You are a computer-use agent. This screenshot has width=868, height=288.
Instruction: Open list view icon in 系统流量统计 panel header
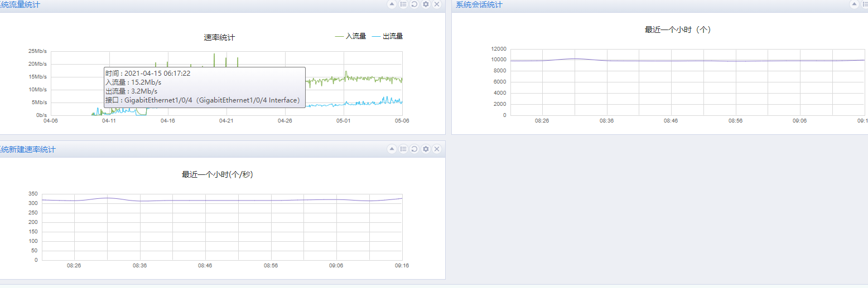pyautogui.click(x=403, y=4)
